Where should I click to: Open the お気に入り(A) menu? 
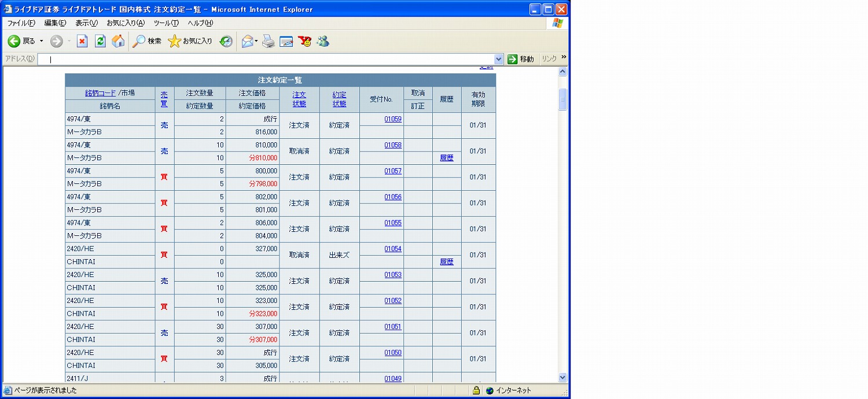tap(126, 23)
